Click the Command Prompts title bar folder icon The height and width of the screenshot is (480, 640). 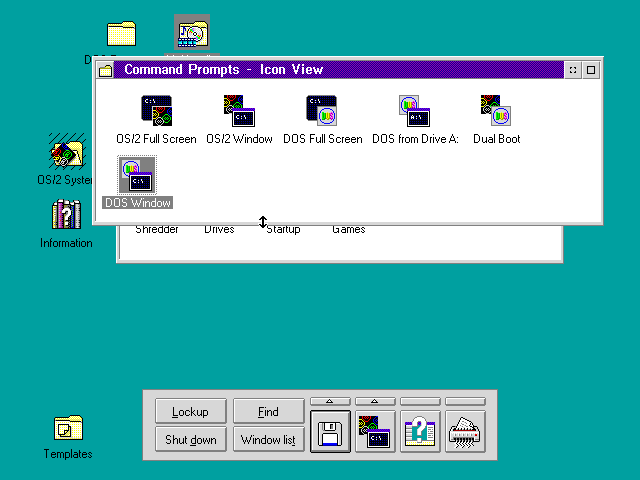click(106, 70)
